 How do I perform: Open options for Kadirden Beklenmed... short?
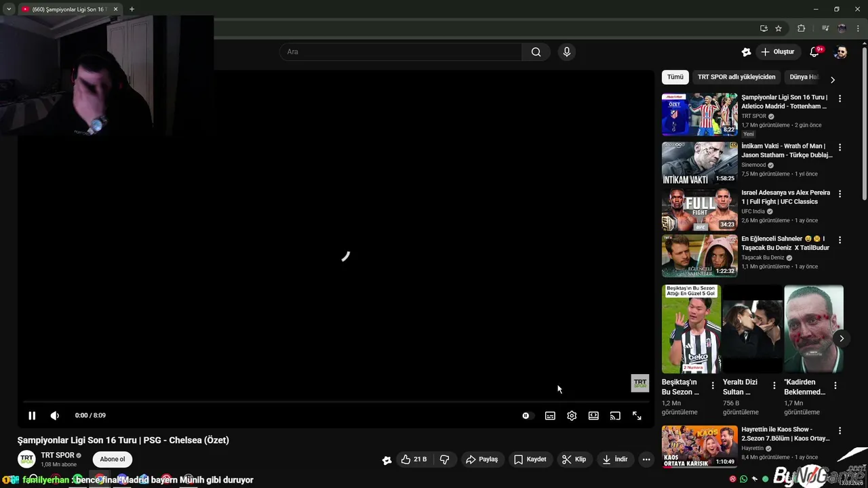click(835, 385)
